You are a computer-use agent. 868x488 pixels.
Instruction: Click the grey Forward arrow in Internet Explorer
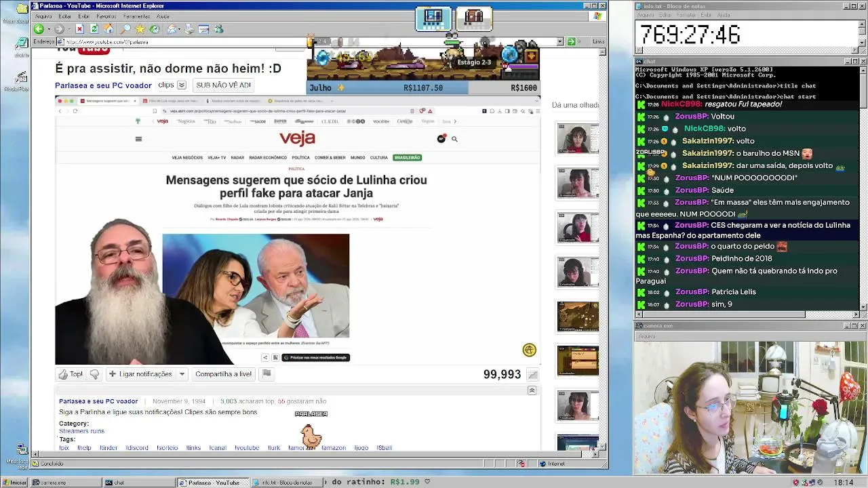pyautogui.click(x=59, y=29)
